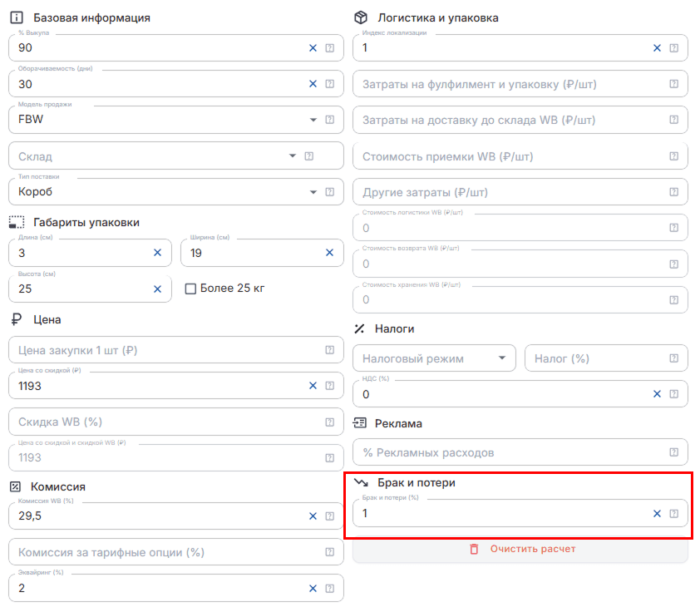Open help for Брак и потери field

[x=674, y=514]
